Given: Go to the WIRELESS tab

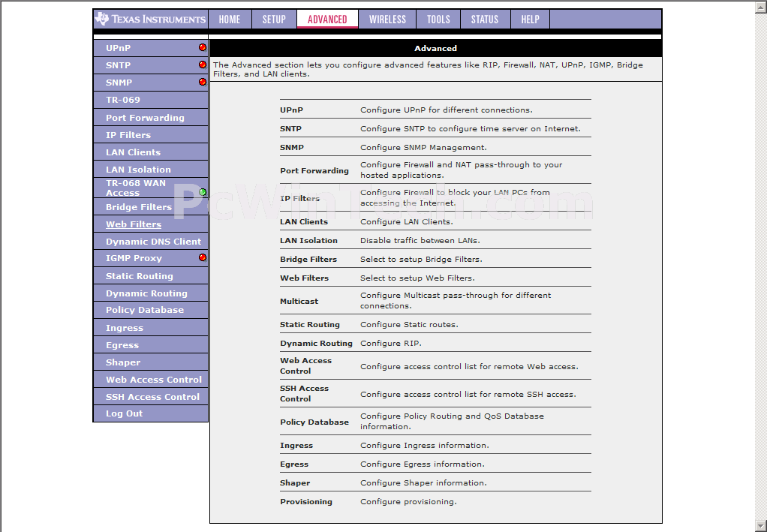Looking at the screenshot, I should [387, 19].
